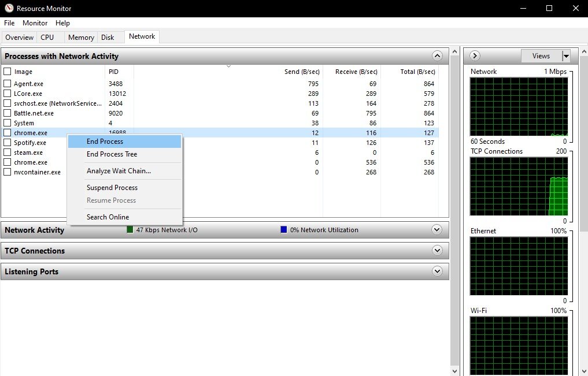Check the Agent.exe process checkbox

[8, 84]
